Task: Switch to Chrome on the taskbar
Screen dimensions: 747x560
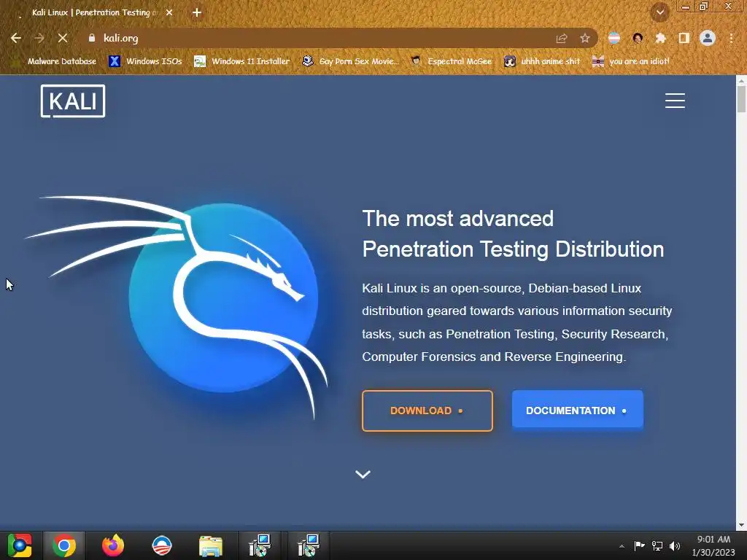Action: (x=64, y=545)
